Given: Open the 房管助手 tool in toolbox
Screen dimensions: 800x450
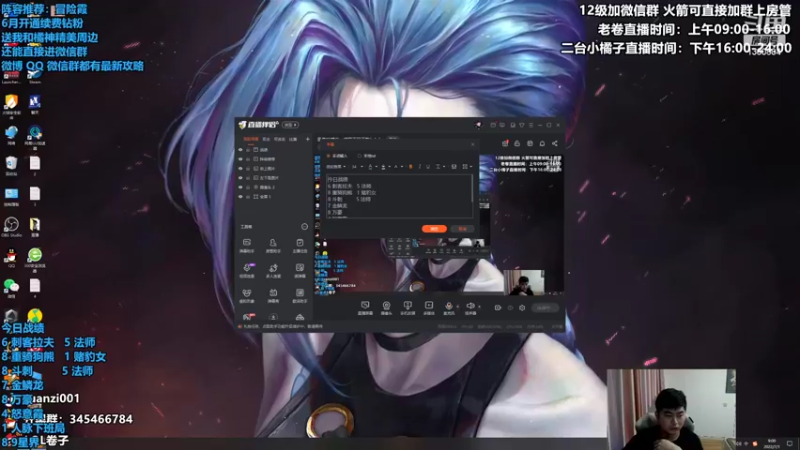Looking at the screenshot, I should point(273,245).
